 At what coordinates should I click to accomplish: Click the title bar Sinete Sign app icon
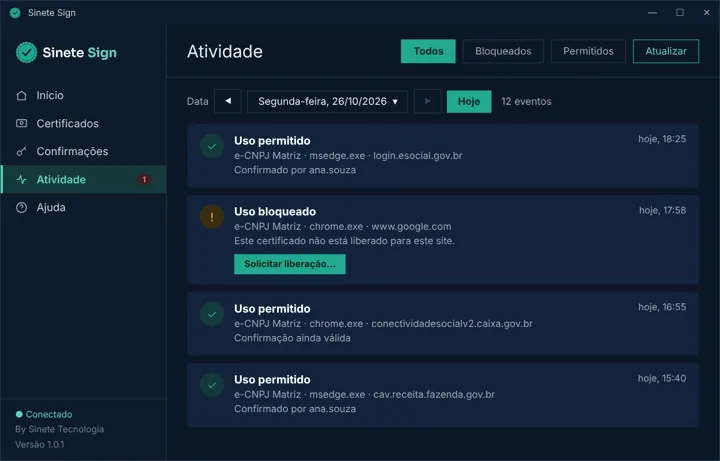tap(15, 13)
